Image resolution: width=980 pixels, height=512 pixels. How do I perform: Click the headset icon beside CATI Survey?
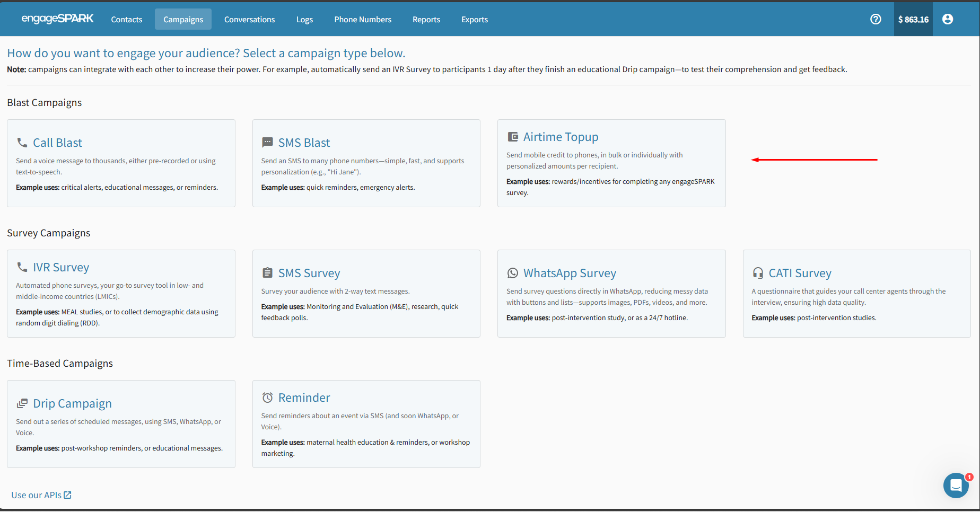click(758, 273)
